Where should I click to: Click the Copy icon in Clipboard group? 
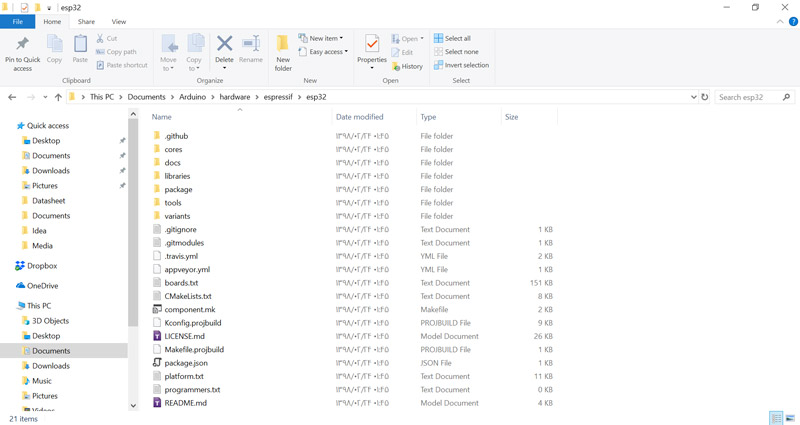pos(55,44)
